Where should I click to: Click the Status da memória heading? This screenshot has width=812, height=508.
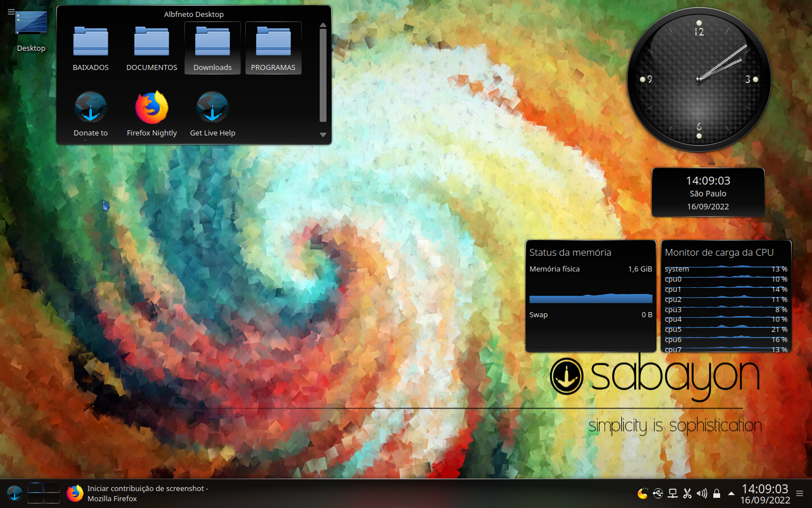pyautogui.click(x=570, y=252)
